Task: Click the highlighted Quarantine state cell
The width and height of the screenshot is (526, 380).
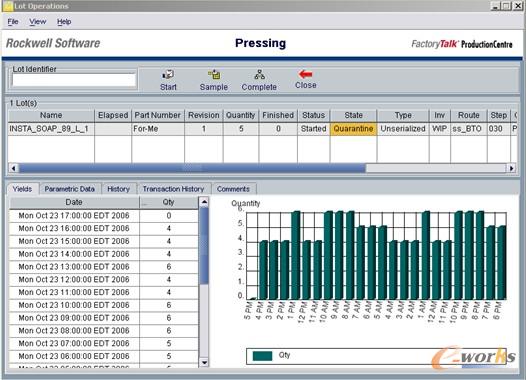Action: coord(354,129)
